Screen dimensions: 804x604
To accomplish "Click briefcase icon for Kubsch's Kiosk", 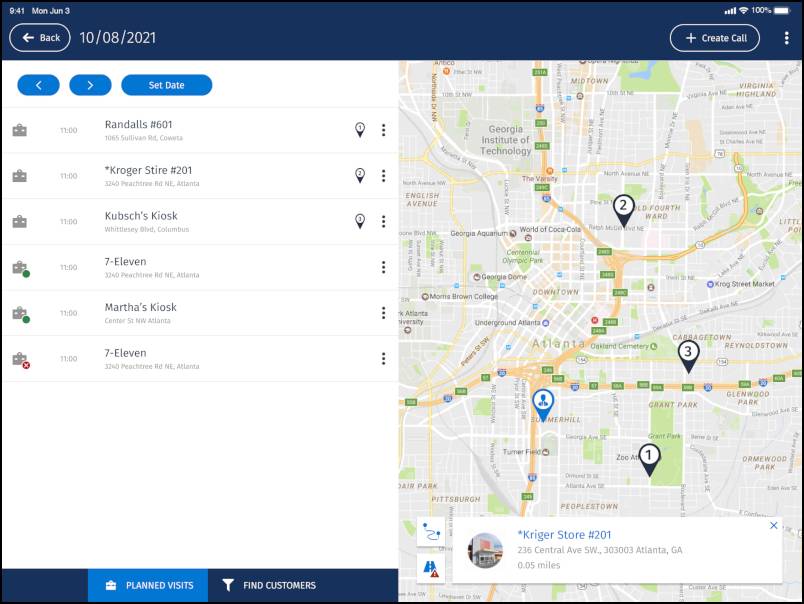I will pyautogui.click(x=19, y=222).
